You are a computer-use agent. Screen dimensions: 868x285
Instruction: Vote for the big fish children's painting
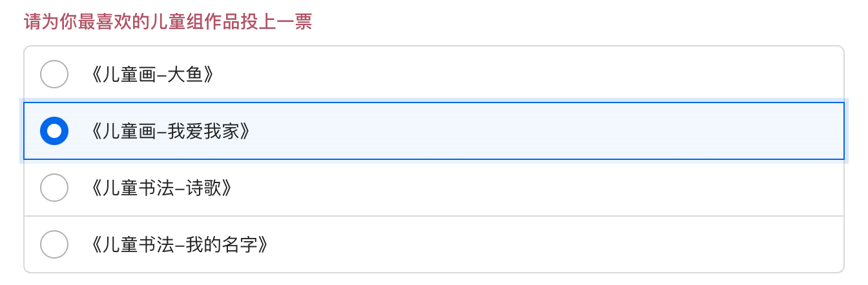(x=54, y=74)
